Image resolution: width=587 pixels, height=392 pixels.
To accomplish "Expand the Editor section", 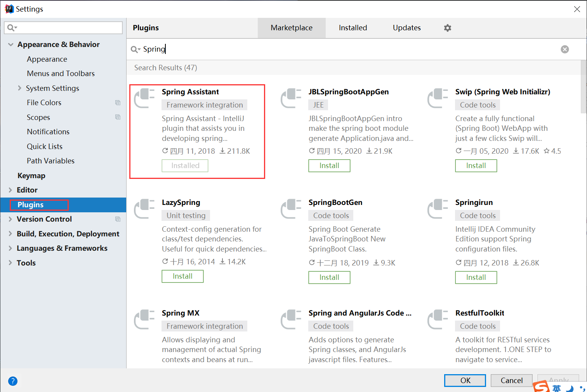I will (x=10, y=190).
